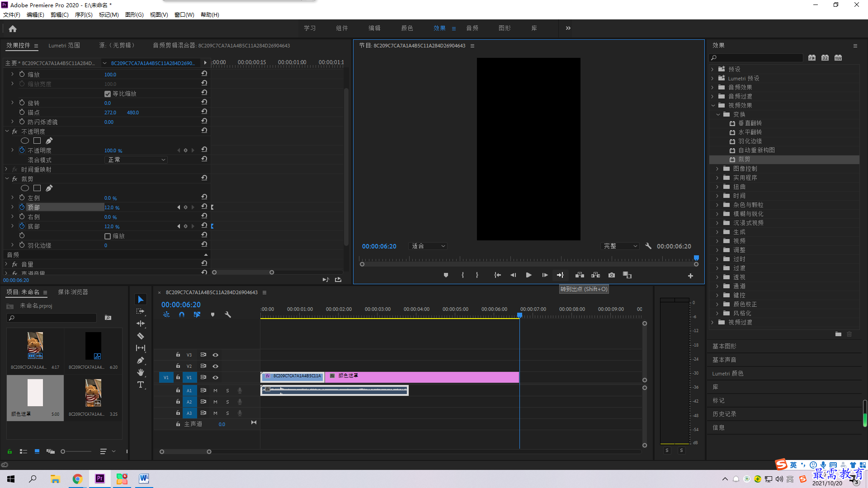The image size is (868, 488).
Task: Switch to Lumetri Scopes tab
Action: (x=64, y=46)
